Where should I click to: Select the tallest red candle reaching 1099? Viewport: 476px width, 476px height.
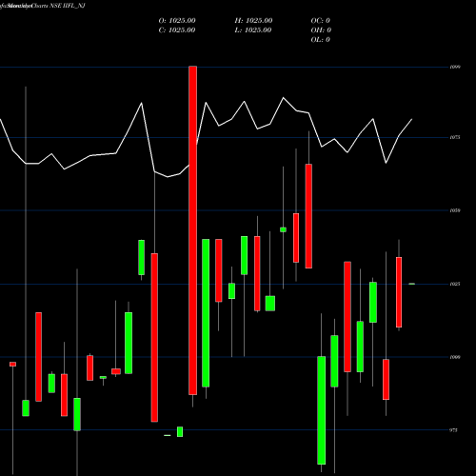[x=193, y=230]
